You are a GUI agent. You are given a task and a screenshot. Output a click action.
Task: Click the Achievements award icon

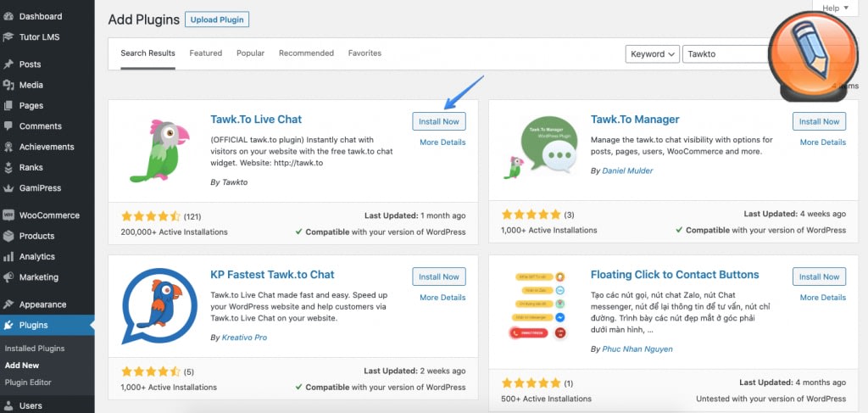click(x=8, y=147)
